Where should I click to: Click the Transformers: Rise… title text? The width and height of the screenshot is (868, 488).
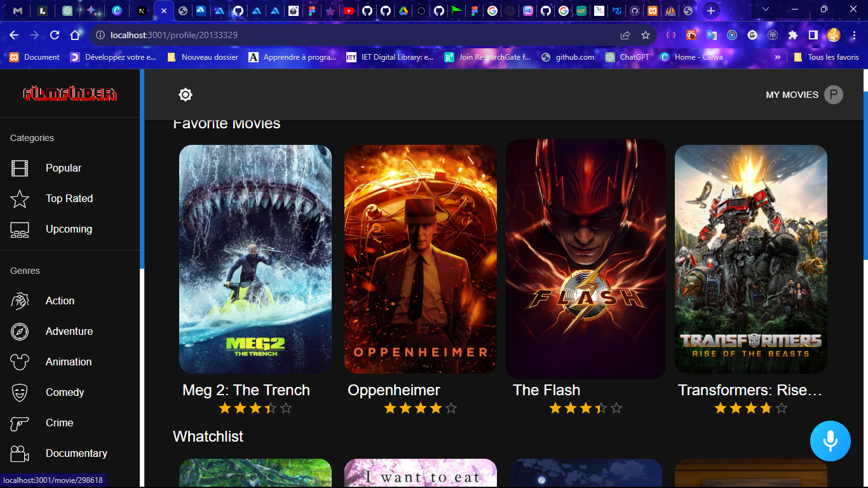point(750,390)
